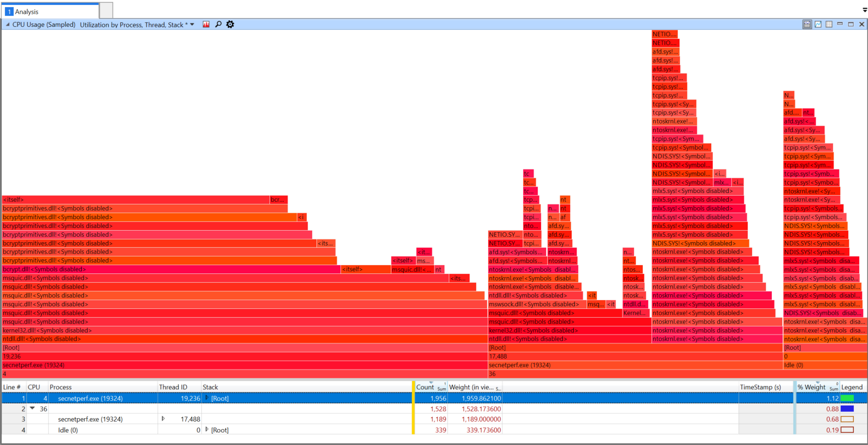Click the topmost NETIO block in tall stack
The image size is (868, 445).
665,34
